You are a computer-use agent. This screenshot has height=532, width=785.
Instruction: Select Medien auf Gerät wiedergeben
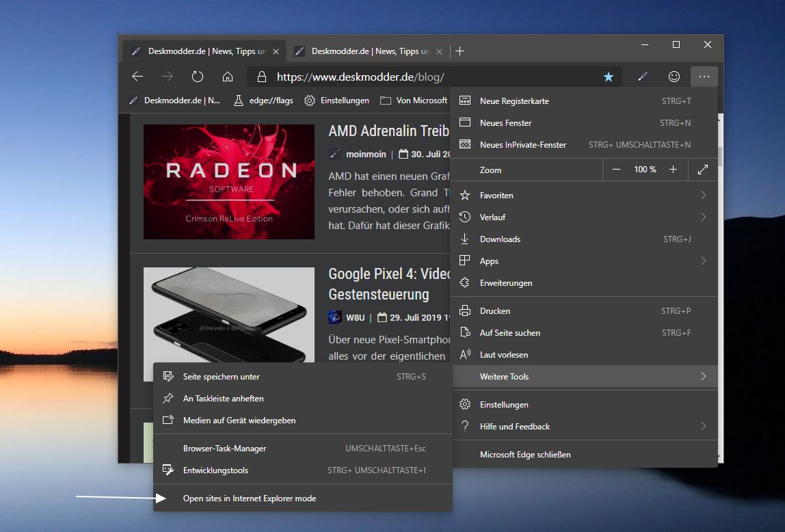click(302, 421)
